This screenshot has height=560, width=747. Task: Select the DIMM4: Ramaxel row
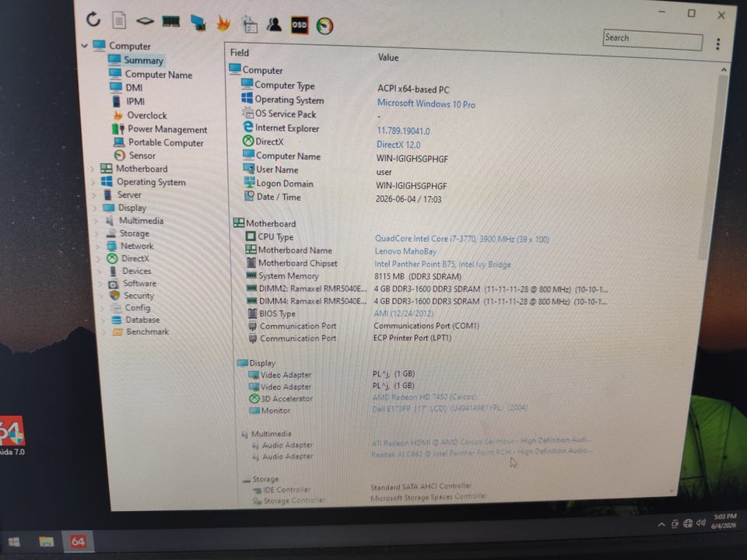(426, 301)
